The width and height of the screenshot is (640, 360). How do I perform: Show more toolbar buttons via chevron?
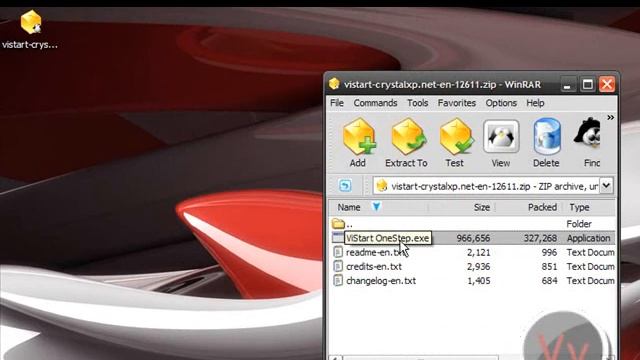click(x=610, y=118)
